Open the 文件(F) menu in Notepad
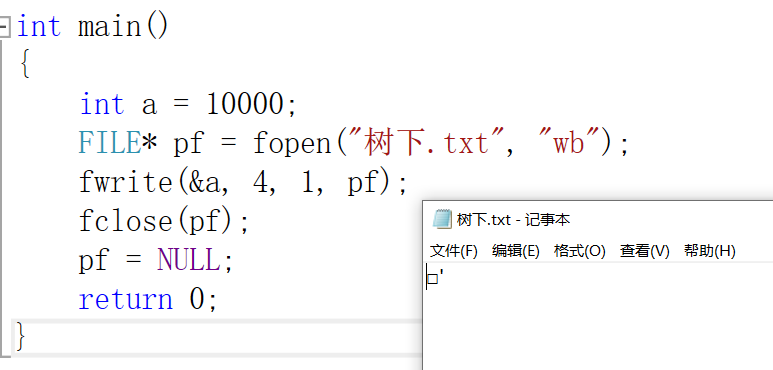The width and height of the screenshot is (773, 370). [x=454, y=251]
